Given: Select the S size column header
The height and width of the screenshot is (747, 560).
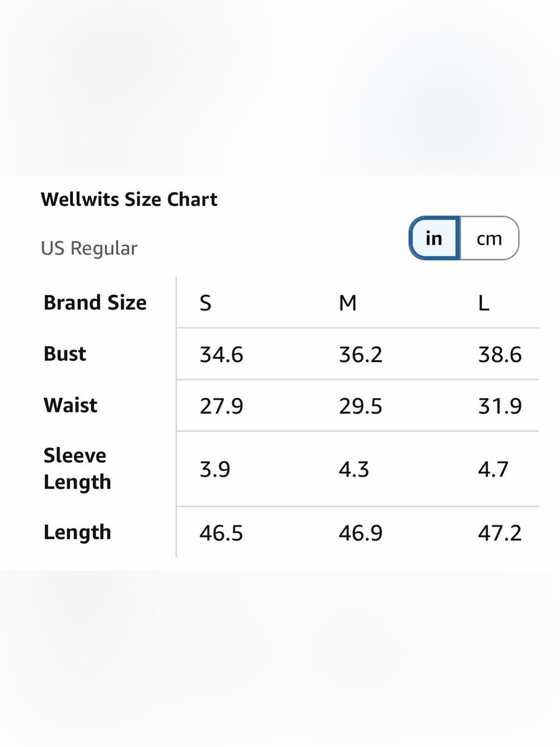Looking at the screenshot, I should point(206,303).
